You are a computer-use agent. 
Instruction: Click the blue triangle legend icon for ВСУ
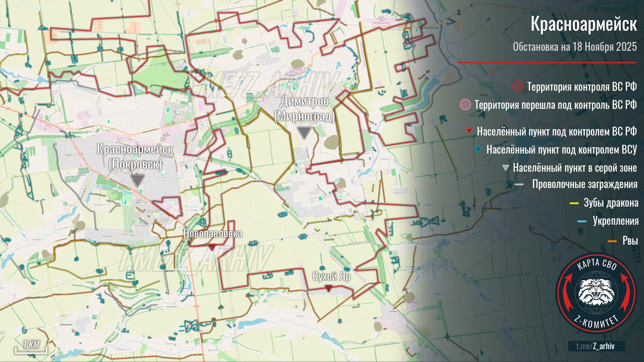pos(478,149)
